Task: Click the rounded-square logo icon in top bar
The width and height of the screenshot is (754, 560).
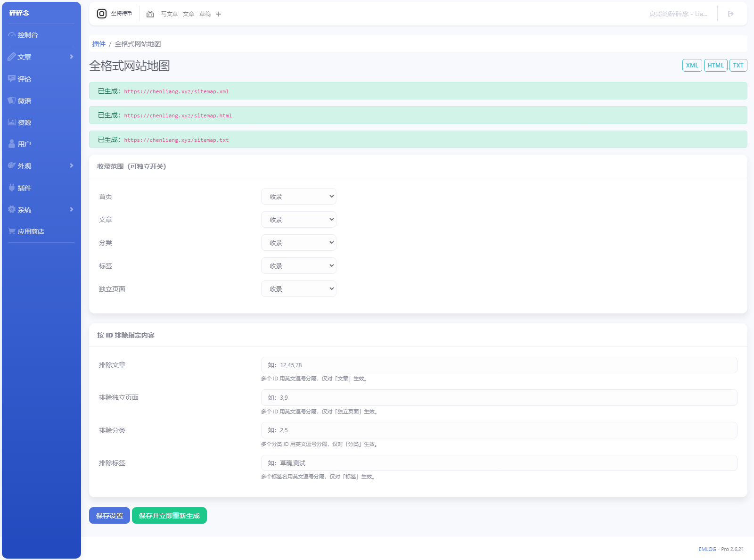Action: point(102,14)
